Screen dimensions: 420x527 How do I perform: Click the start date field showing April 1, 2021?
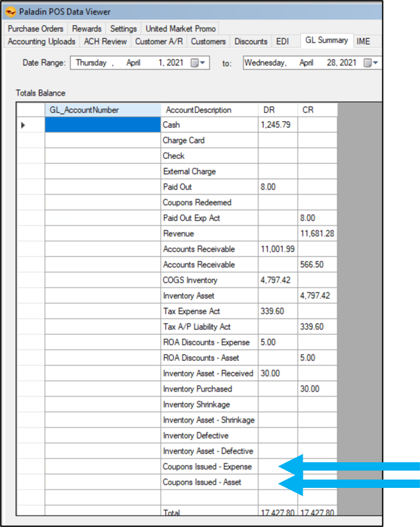[140, 63]
